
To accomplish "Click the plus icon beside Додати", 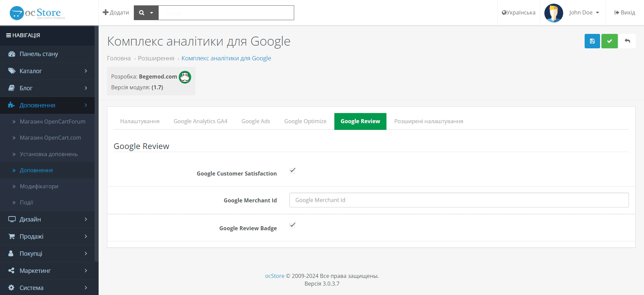I will [106, 12].
